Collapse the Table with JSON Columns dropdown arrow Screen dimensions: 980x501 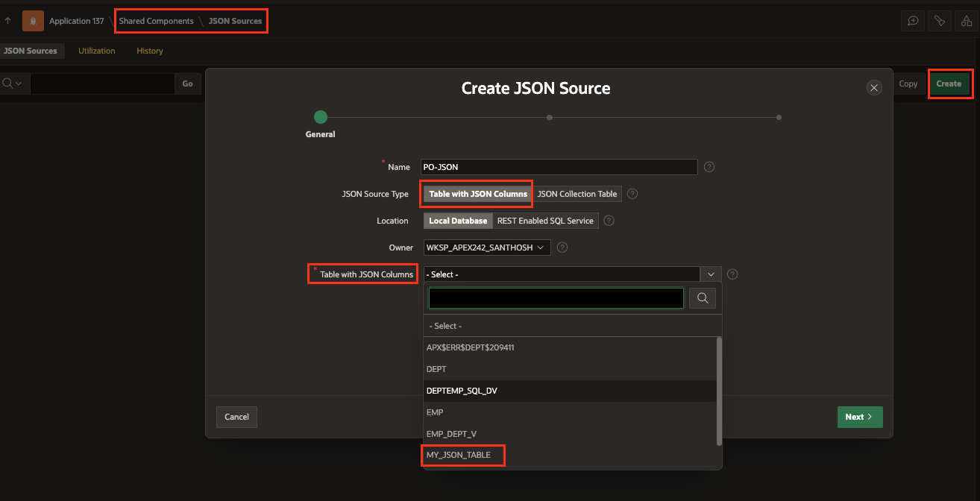pos(711,274)
